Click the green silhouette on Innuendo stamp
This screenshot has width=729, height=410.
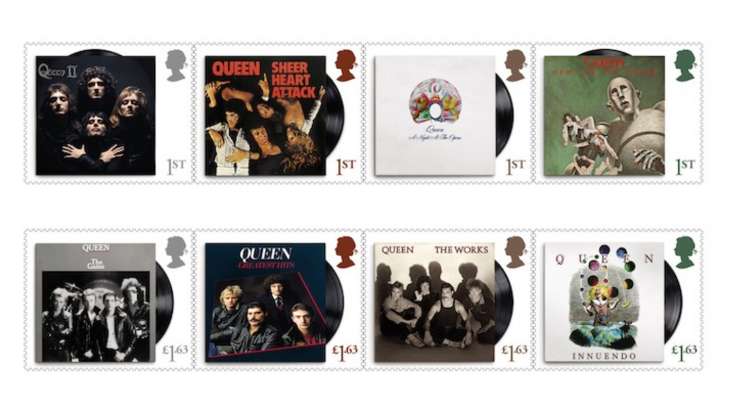pos(685,252)
